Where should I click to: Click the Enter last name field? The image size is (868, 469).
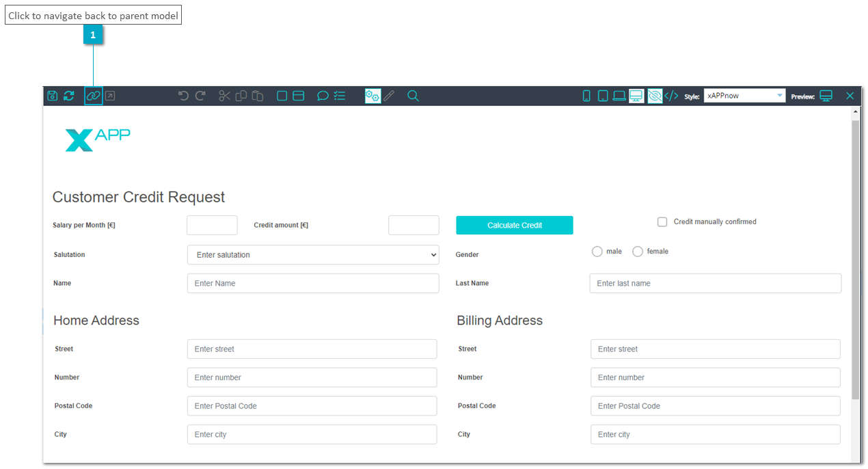pos(716,284)
